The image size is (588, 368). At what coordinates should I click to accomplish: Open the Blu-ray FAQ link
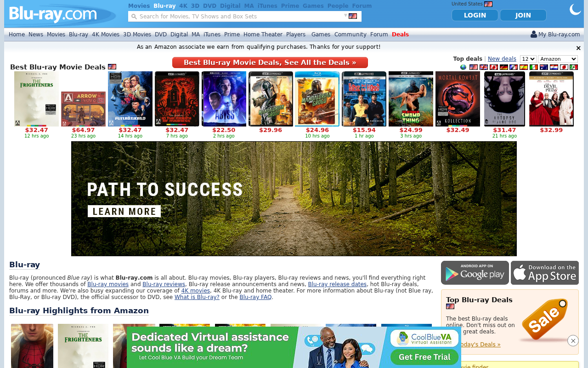(x=255, y=297)
